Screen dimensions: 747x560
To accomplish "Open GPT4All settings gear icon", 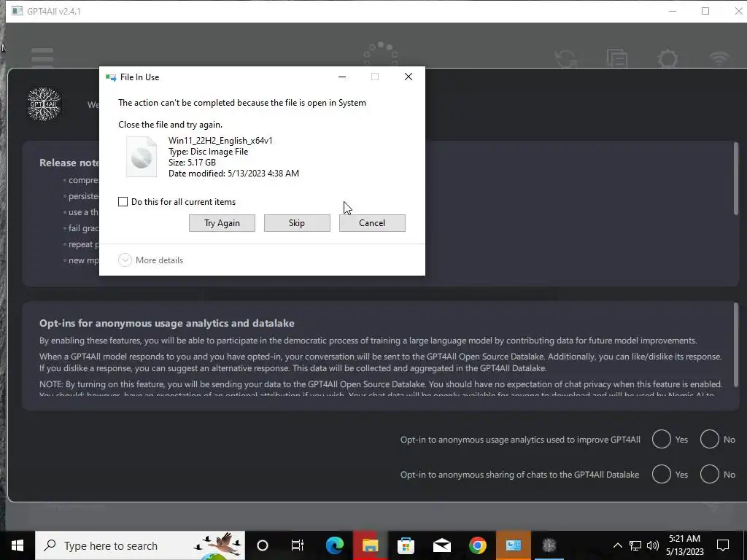I will pos(667,58).
